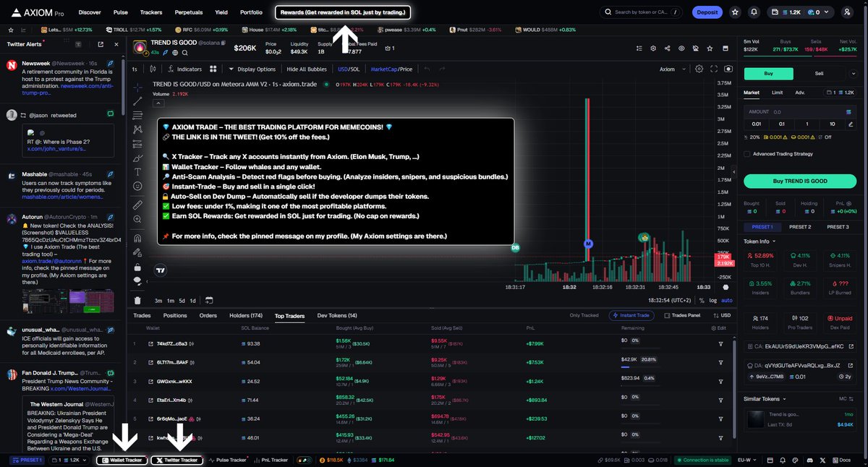Open the Wallet Tracker button
Image resolution: width=868 pixels, height=467 pixels.
point(122,460)
